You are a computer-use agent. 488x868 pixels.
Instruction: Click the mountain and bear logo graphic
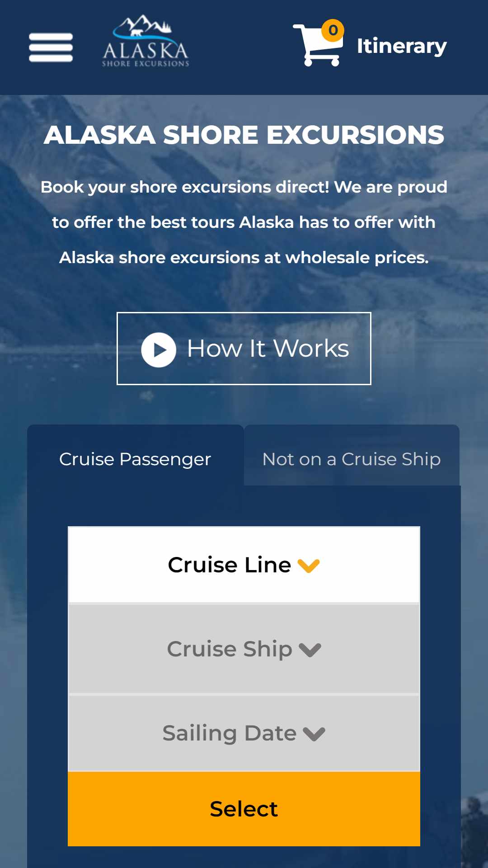pos(143,28)
